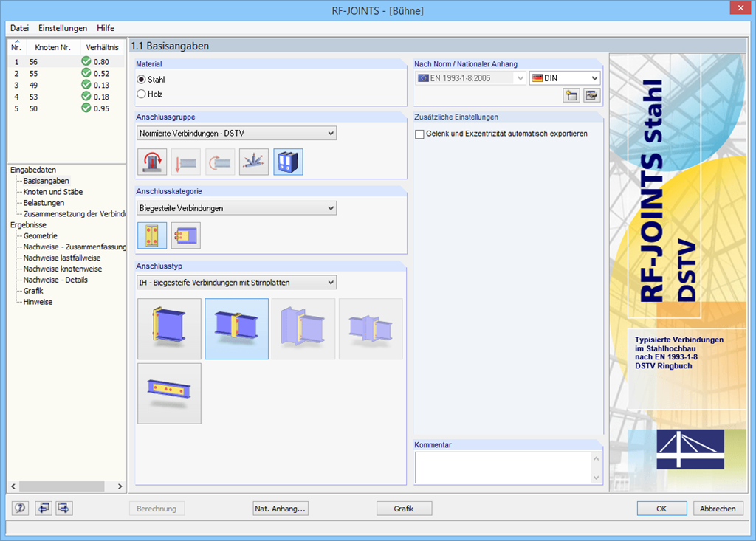Image resolution: width=756 pixels, height=541 pixels.
Task: Open the help icon button
Action: tap(20, 508)
